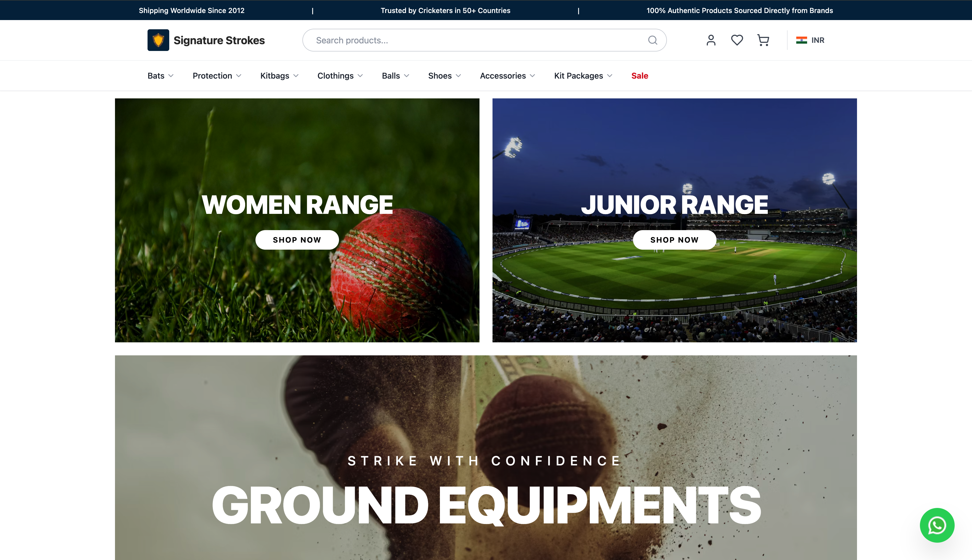The image size is (972, 560).
Task: Click the Signature Strokes shield logo
Action: [158, 40]
